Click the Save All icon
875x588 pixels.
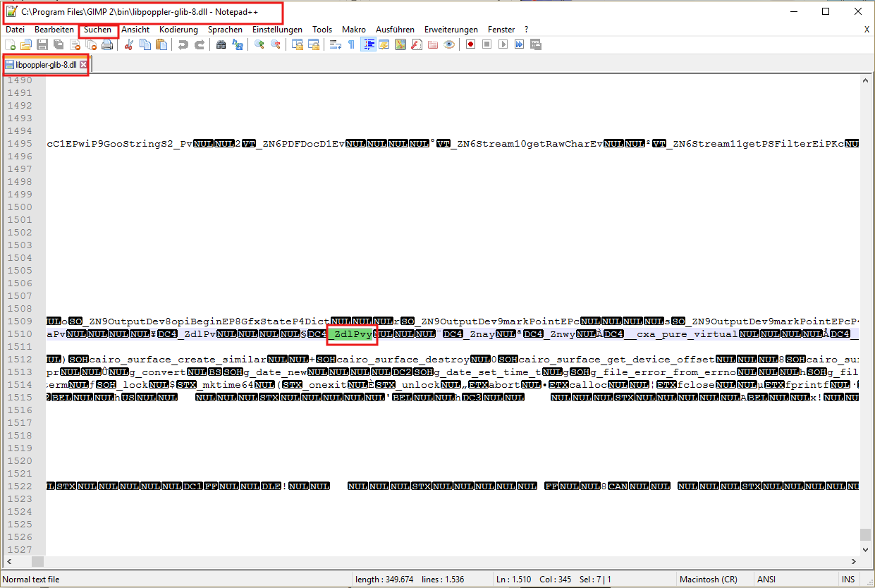pos(59,44)
